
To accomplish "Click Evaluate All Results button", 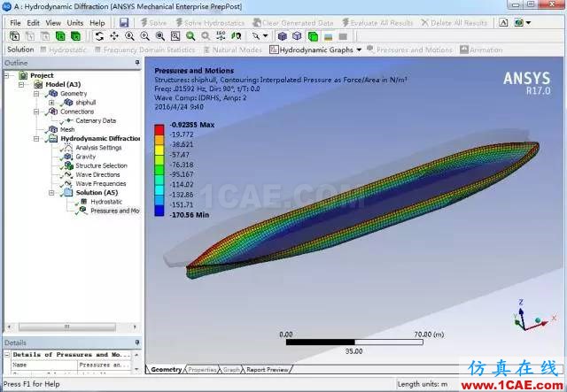I will [377, 23].
